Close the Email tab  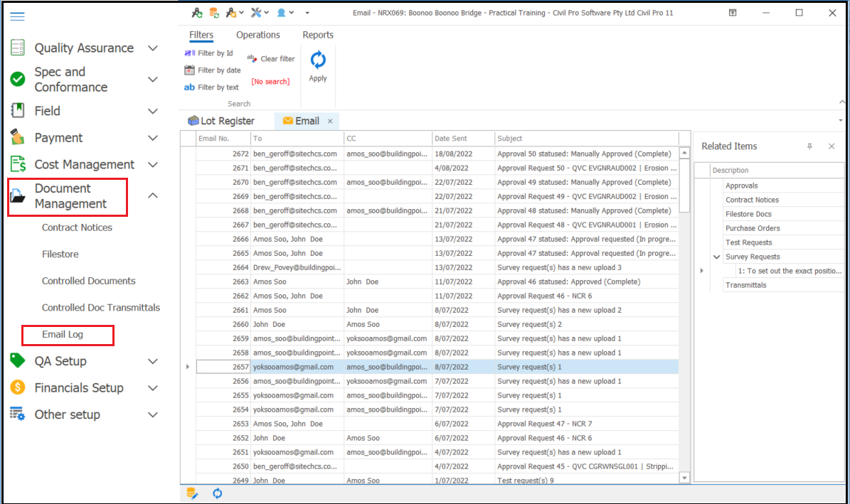(x=330, y=122)
